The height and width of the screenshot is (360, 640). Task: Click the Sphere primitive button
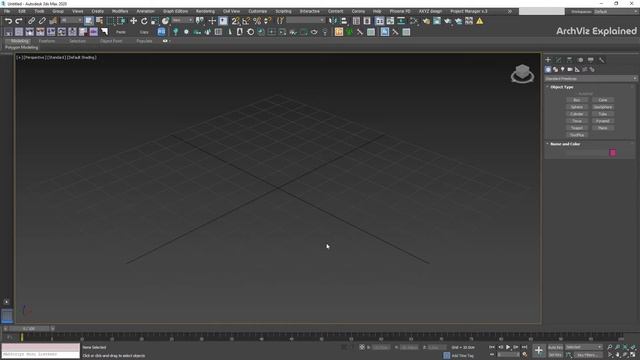(x=577, y=107)
